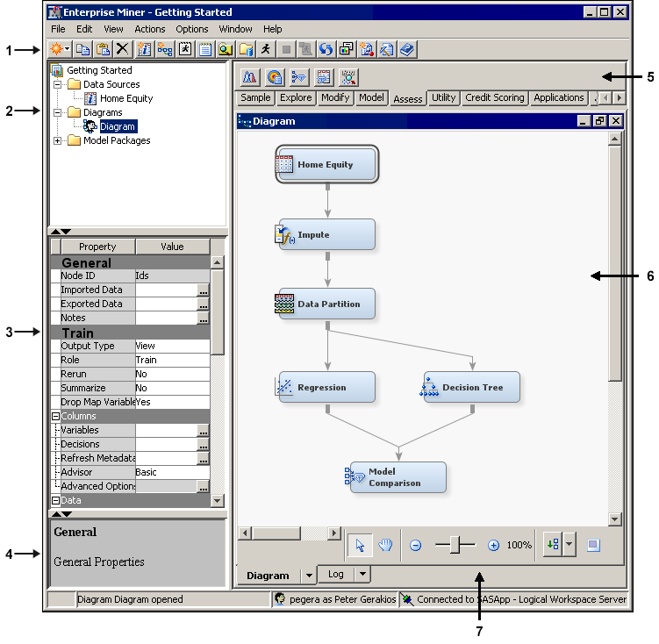Click the notepad icon in the toolbar
The image size is (659, 644).
pos(205,49)
